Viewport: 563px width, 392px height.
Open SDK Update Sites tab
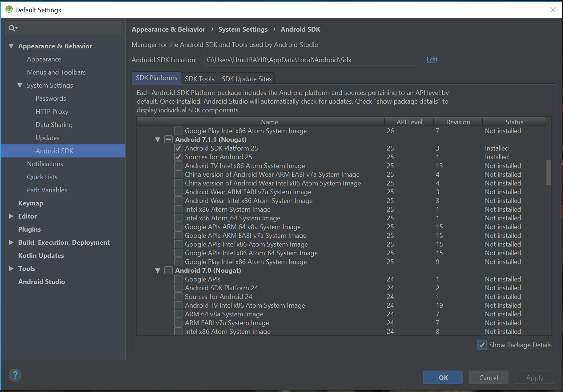coord(246,79)
